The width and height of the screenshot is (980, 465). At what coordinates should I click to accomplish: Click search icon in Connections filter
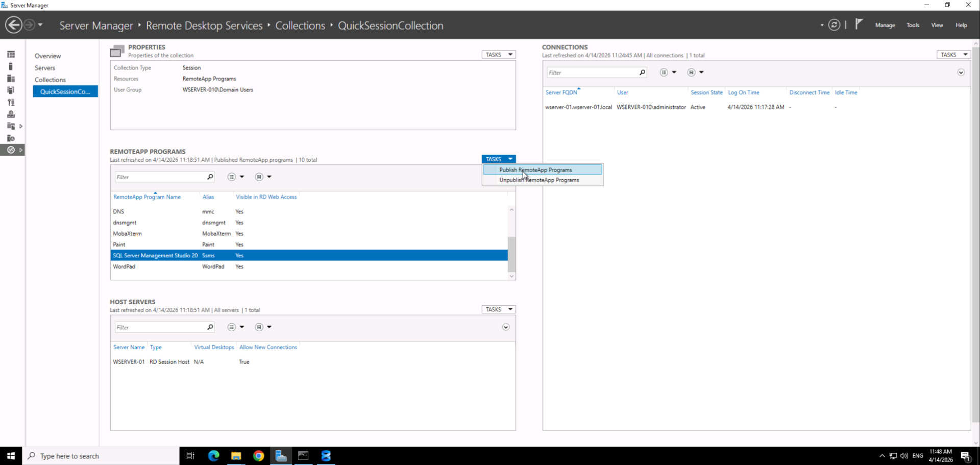point(642,72)
